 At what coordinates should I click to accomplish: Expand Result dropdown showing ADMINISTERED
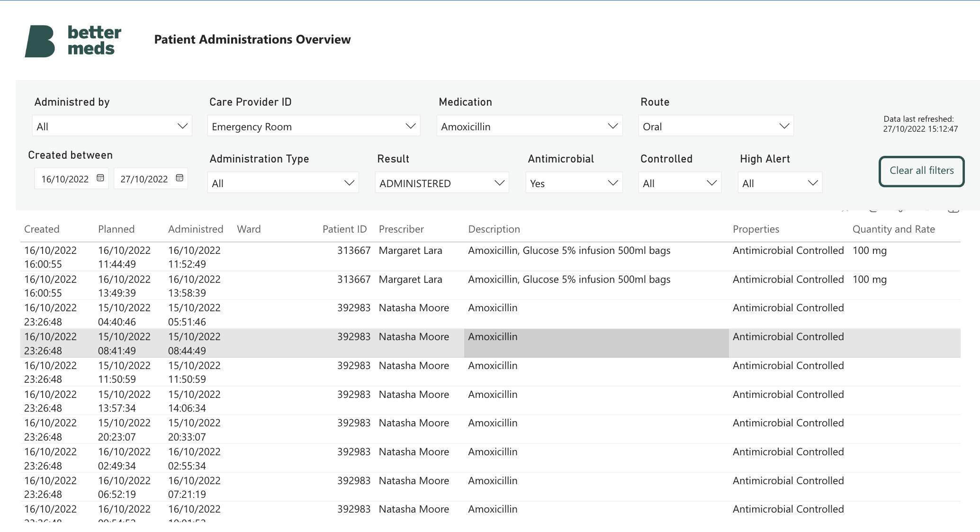click(442, 183)
